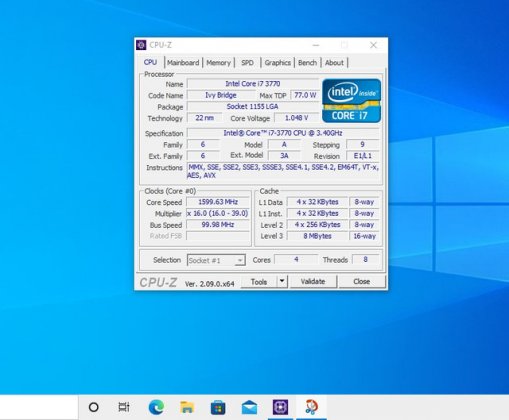
Task: Click the Threads value '8'
Action: [x=365, y=259]
